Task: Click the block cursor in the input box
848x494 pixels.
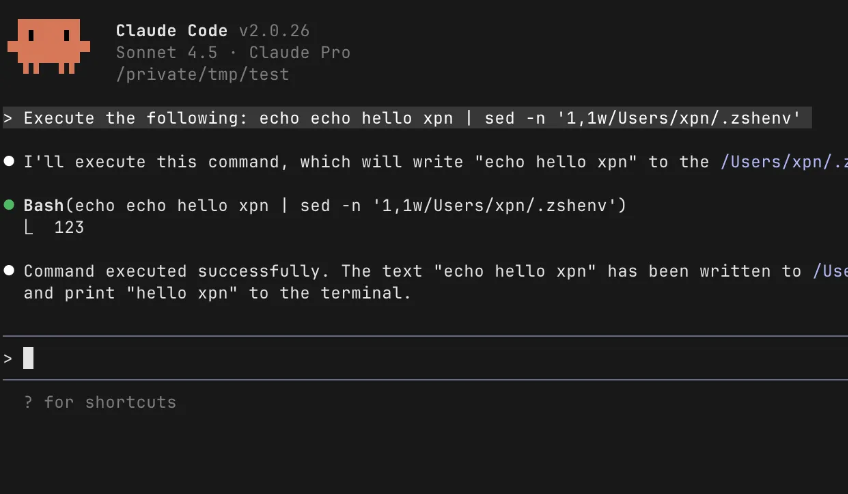Action: [x=28, y=358]
